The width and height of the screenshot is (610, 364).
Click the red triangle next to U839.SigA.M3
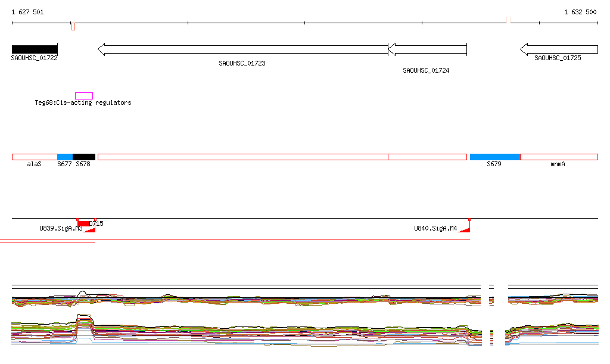pyautogui.click(x=91, y=230)
